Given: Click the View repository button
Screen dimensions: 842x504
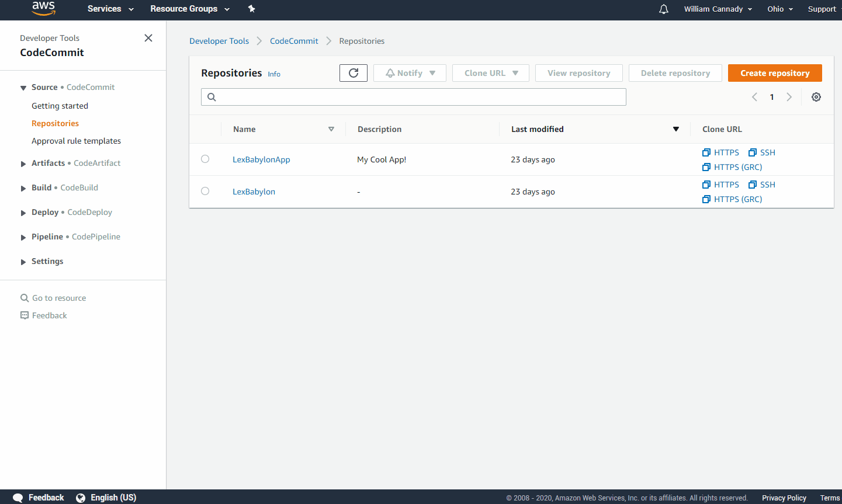Looking at the screenshot, I should pyautogui.click(x=579, y=73).
